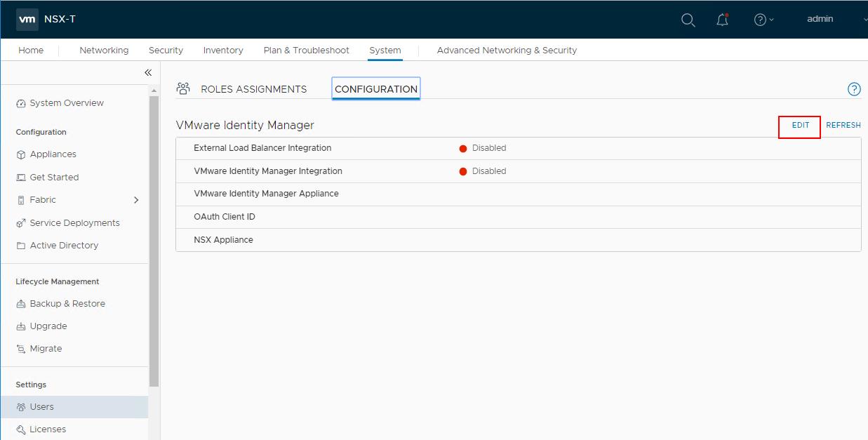Viewport: 868px width, 440px height.
Task: Select the System tab
Action: 385,51
